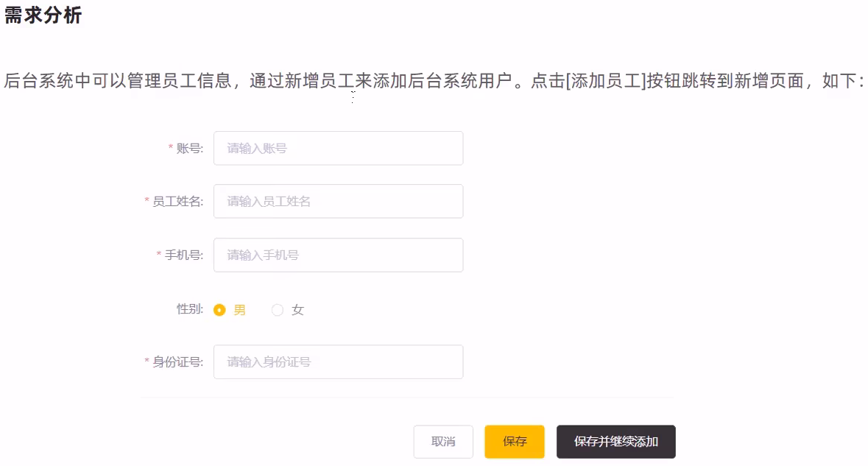
Task: Click the 身份证号 field label
Action: 177,361
